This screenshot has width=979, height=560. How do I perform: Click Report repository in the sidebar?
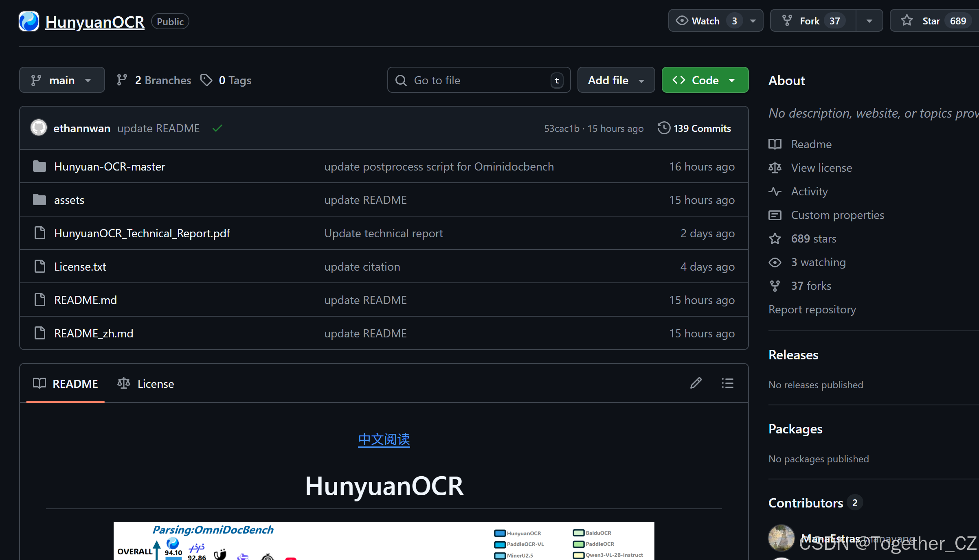click(x=812, y=309)
